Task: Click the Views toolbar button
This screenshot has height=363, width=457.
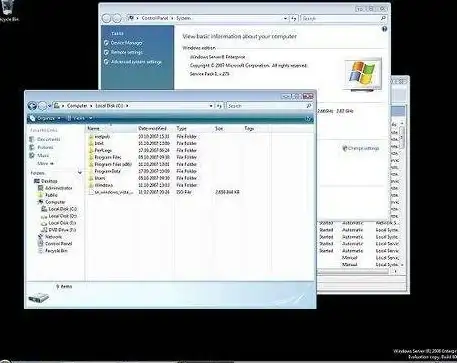Action: (x=76, y=118)
